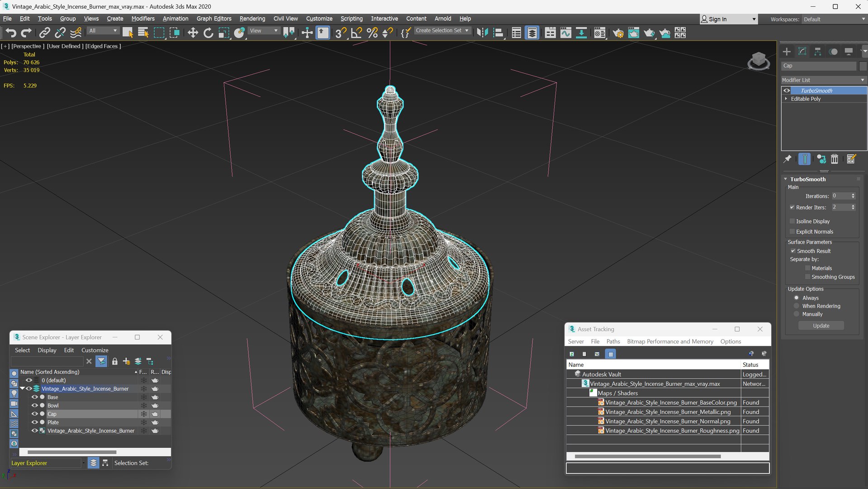Screen dimensions: 868x489
Task: Toggle visibility eye of Base object
Action: tap(34, 397)
